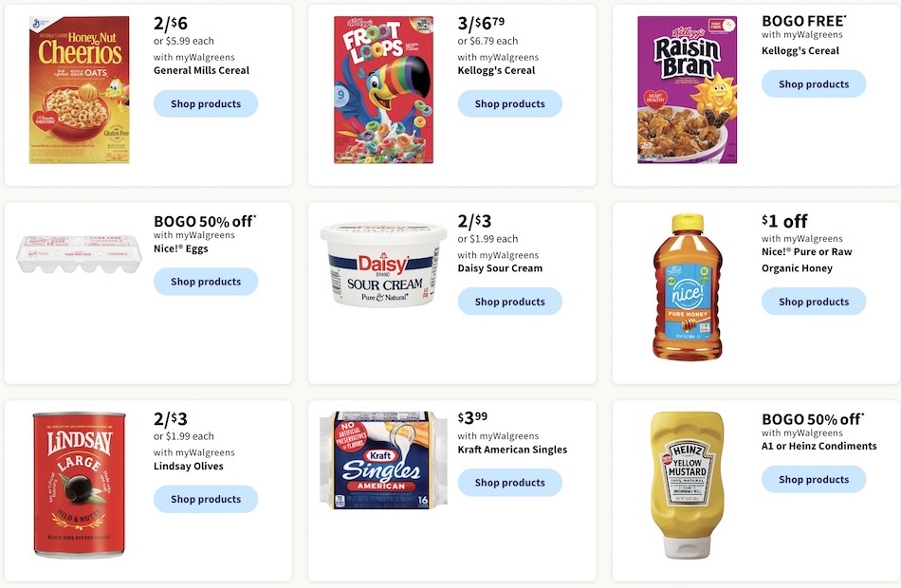Click the Kraft American Singles product title
Image resolution: width=901 pixels, height=588 pixels.
pyautogui.click(x=512, y=450)
